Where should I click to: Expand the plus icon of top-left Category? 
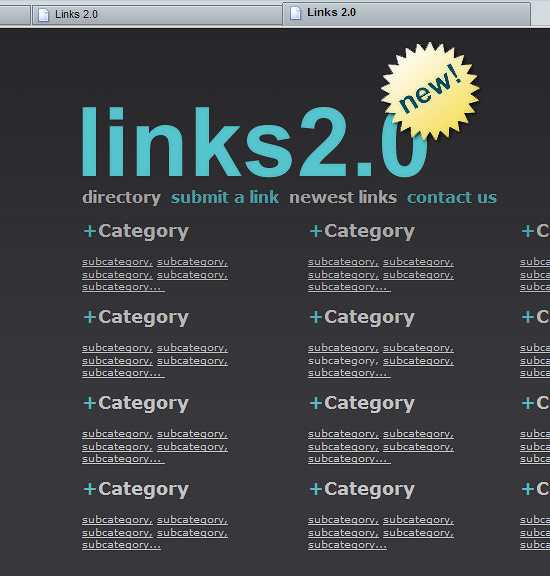[90, 231]
